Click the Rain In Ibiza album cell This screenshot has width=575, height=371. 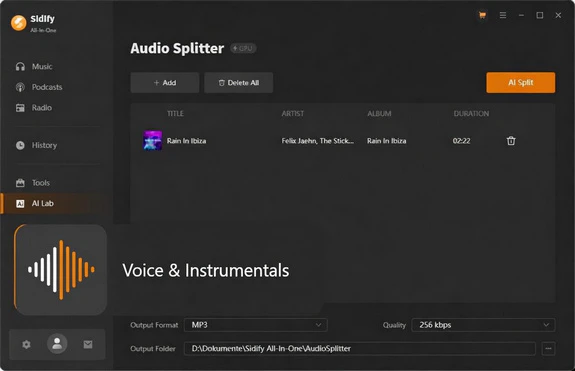pyautogui.click(x=387, y=141)
